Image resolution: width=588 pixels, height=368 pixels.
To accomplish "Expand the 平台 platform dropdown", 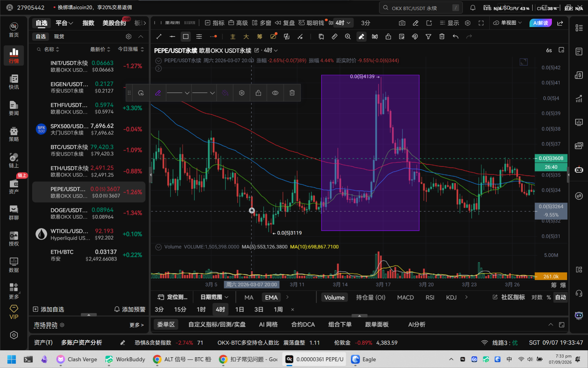I will tap(64, 23).
